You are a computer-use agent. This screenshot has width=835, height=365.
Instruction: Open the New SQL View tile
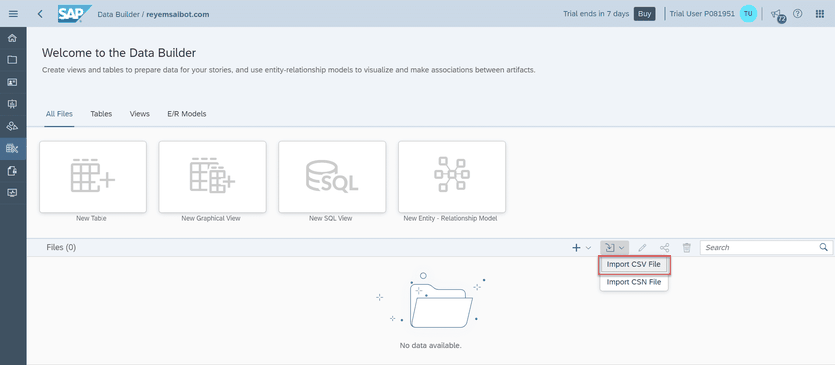click(x=332, y=177)
